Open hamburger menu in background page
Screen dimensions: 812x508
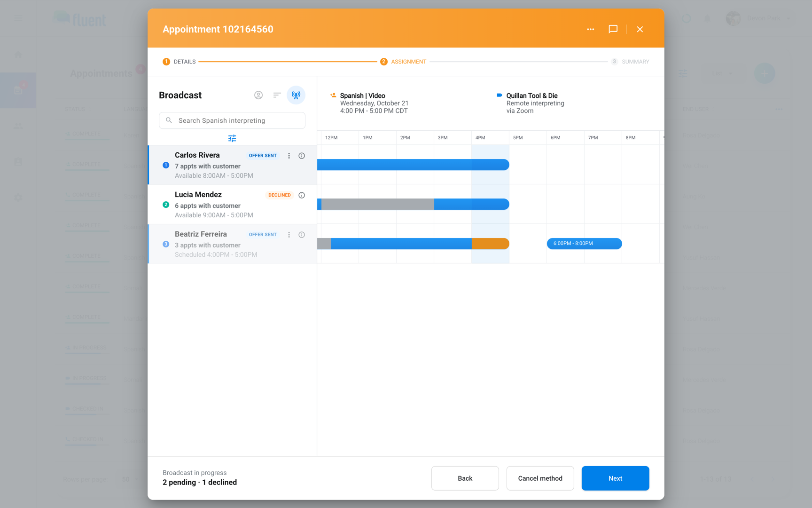tap(18, 18)
